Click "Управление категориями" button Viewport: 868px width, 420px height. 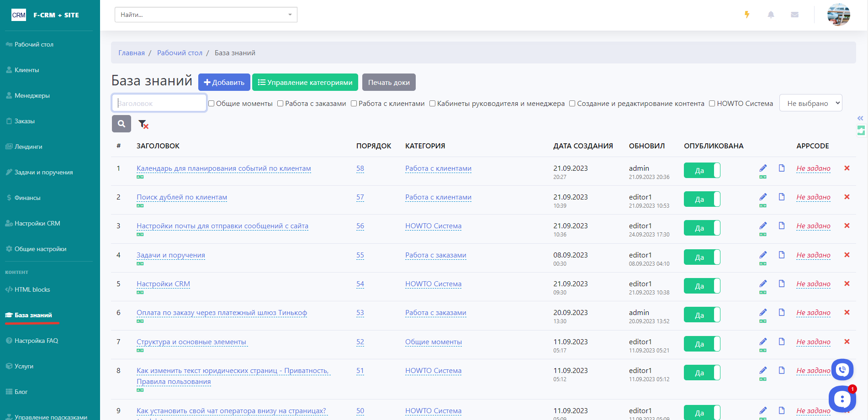pos(305,82)
